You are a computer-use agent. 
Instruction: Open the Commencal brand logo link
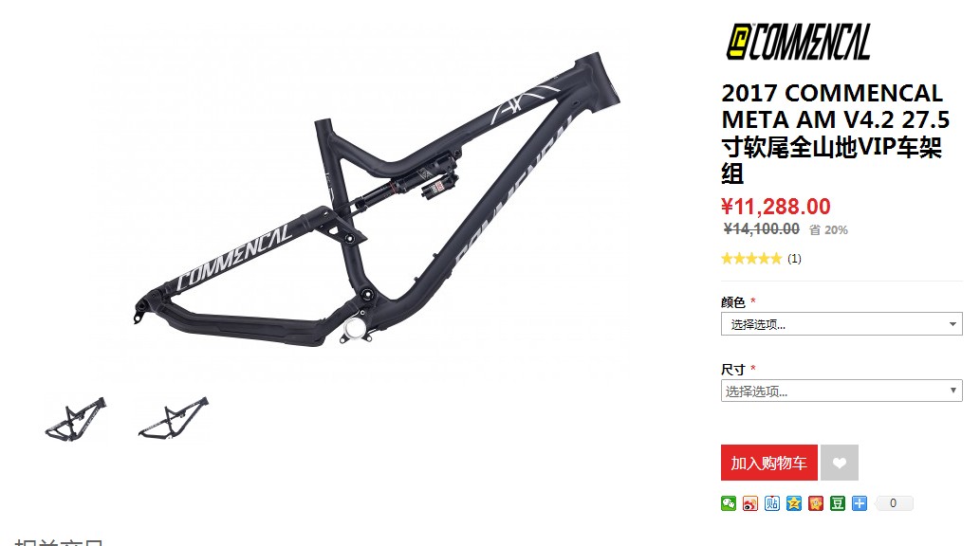point(798,42)
